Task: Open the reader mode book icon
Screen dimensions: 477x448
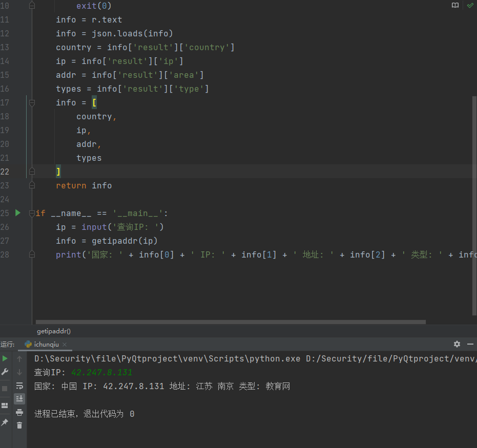Action: click(455, 5)
